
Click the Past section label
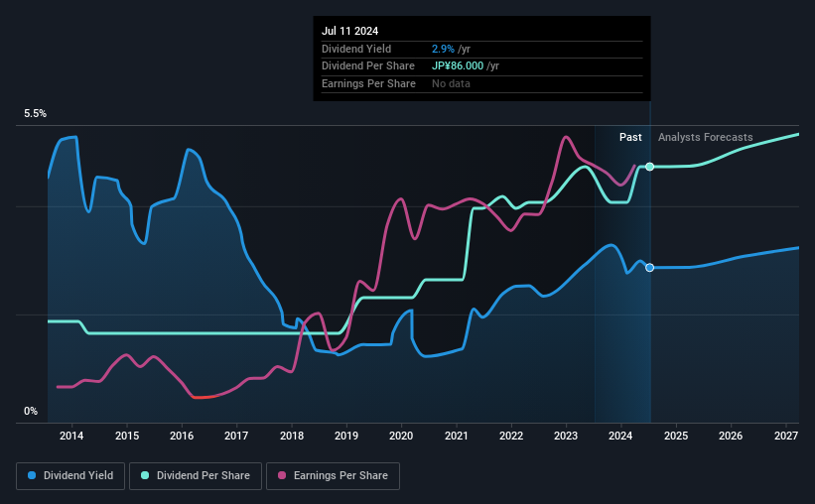630,137
